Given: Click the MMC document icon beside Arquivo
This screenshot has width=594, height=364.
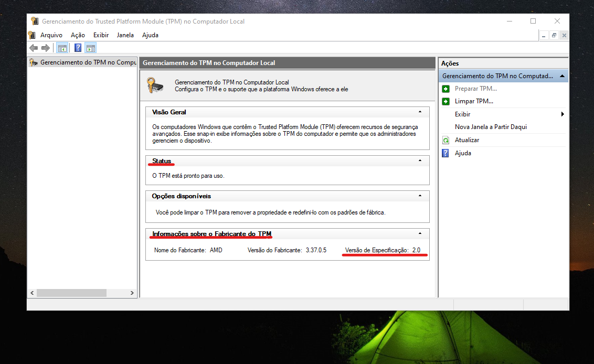Looking at the screenshot, I should (32, 35).
